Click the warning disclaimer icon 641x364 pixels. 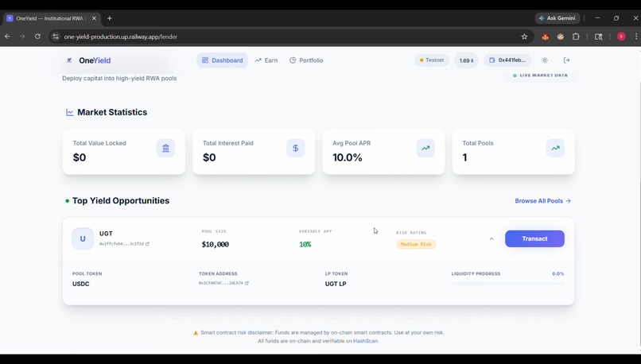(196, 333)
